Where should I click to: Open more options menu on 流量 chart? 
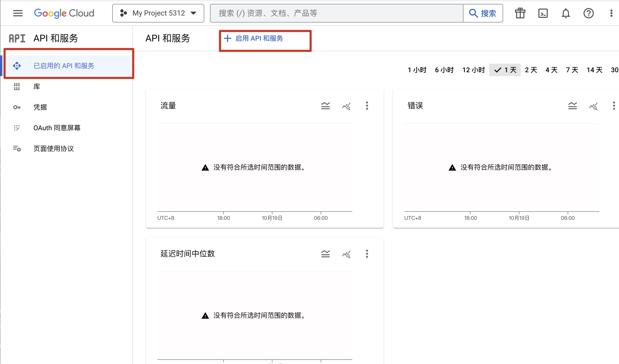367,106
